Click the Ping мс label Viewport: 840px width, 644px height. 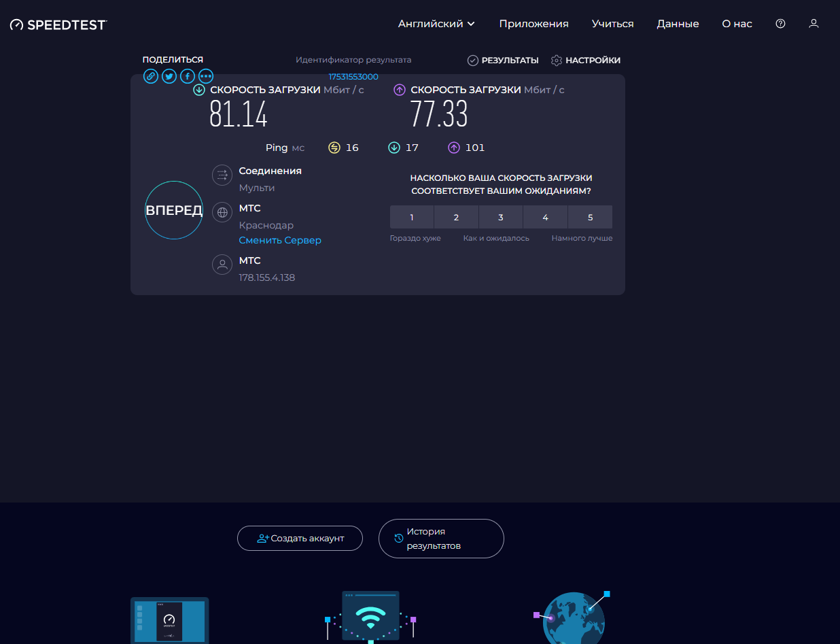[285, 148]
